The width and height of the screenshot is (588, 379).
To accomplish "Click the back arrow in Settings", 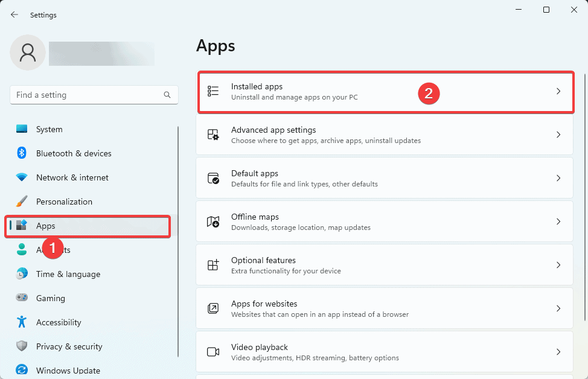I will tap(14, 14).
